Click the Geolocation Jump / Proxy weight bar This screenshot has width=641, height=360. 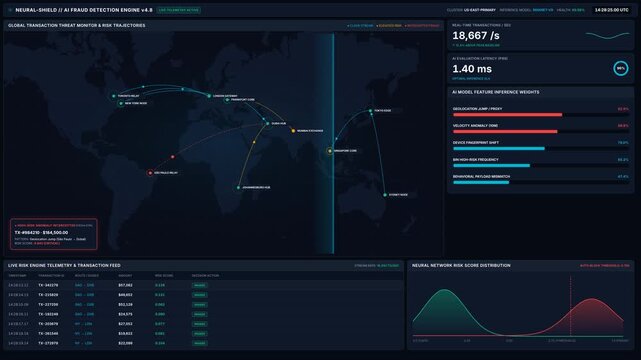540,115
